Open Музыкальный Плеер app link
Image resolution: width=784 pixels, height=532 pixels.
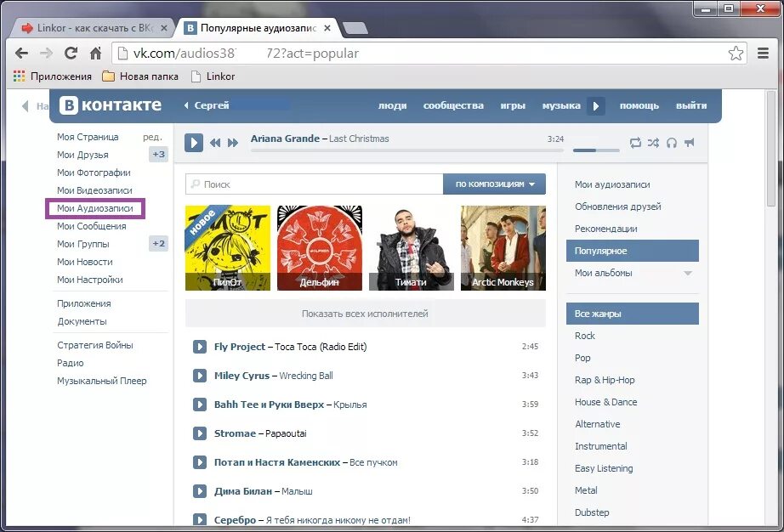101,381
